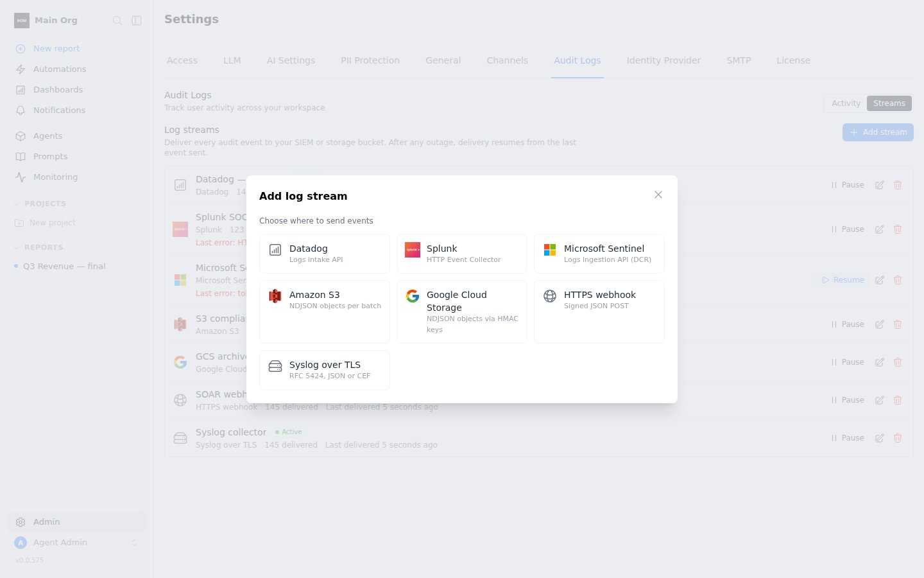
Task: Delete the Microsoft Sentinel stream
Action: click(x=898, y=280)
